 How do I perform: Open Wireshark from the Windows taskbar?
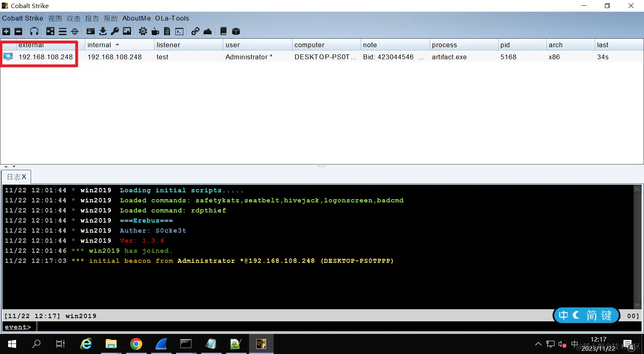[161, 344]
